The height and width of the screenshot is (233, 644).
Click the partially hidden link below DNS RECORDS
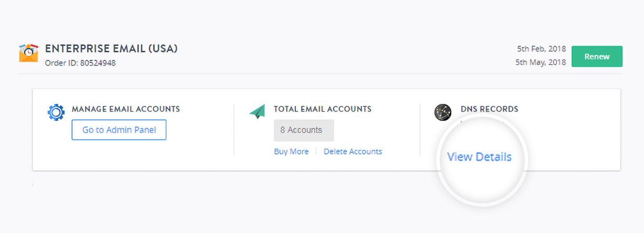482,122
